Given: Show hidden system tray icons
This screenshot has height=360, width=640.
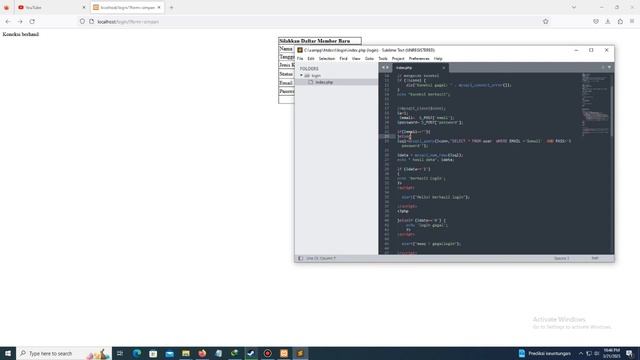Looking at the screenshot, I should 581,353.
